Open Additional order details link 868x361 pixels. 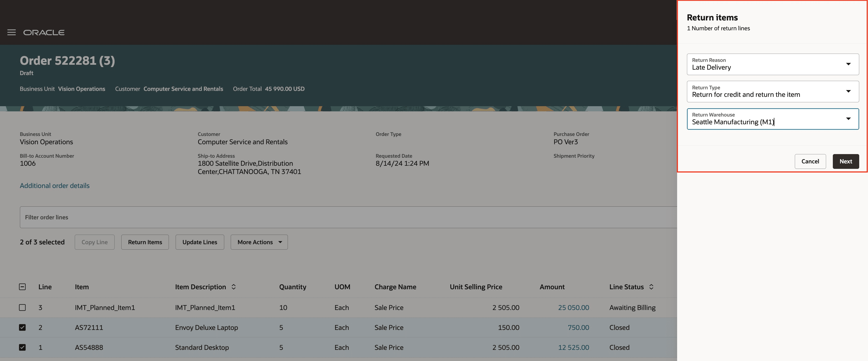click(x=55, y=186)
